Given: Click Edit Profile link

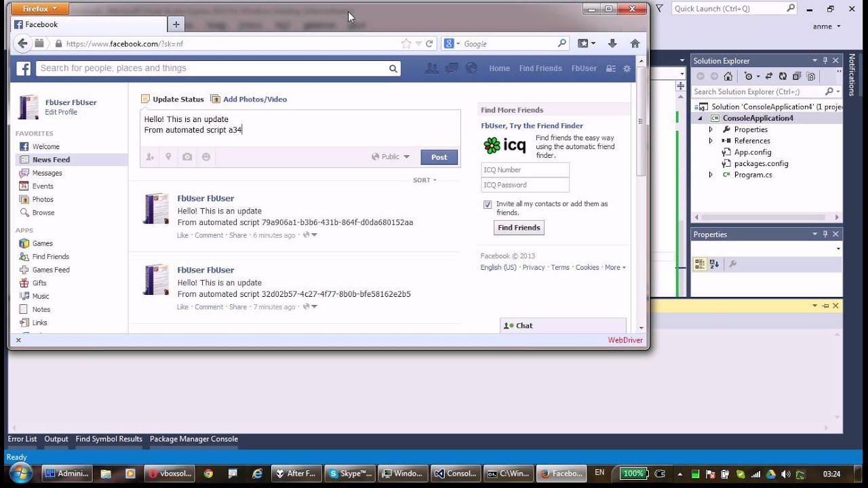Looking at the screenshot, I should pyautogui.click(x=61, y=113).
